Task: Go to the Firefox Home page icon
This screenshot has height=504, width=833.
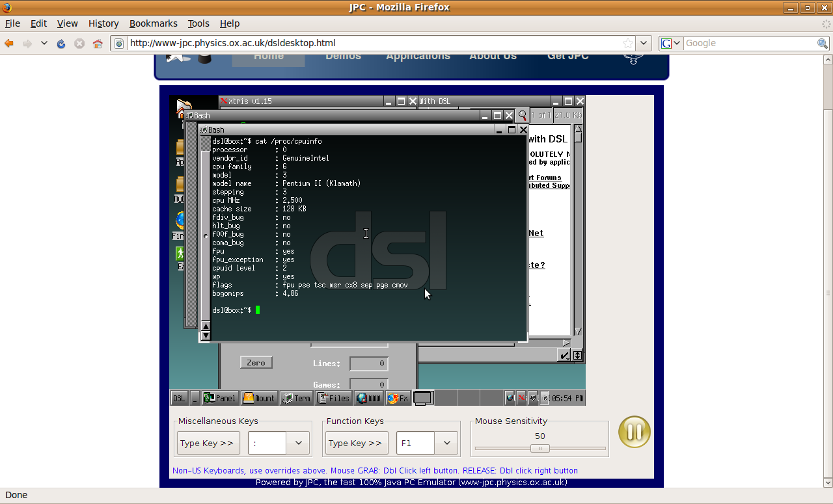Action: pyautogui.click(x=98, y=44)
